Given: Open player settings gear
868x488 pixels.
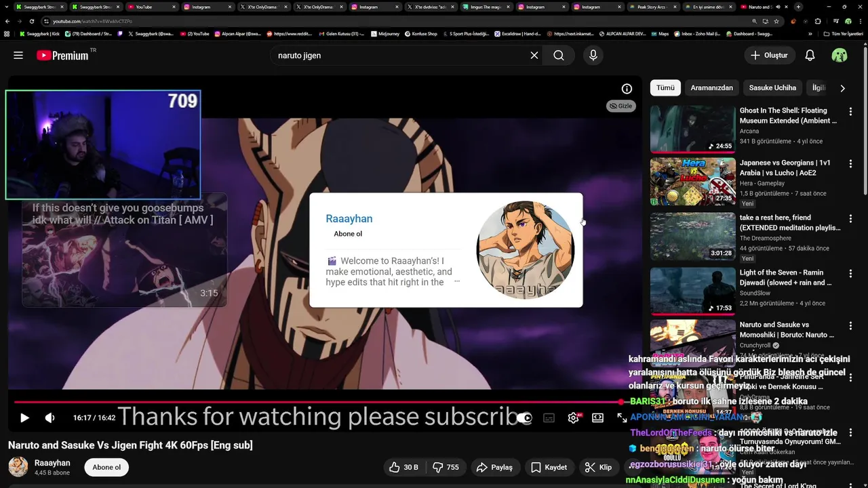Looking at the screenshot, I should click(x=574, y=418).
